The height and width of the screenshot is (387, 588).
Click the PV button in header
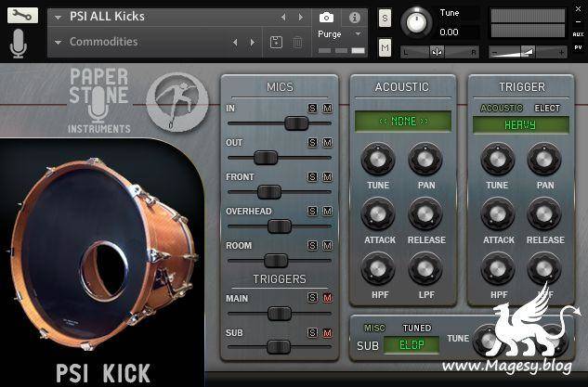pyautogui.click(x=578, y=47)
